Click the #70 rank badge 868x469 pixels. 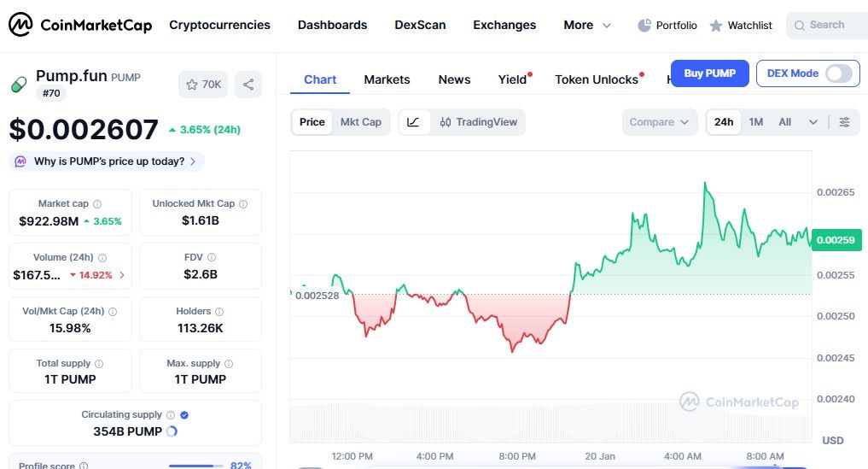pyautogui.click(x=51, y=93)
